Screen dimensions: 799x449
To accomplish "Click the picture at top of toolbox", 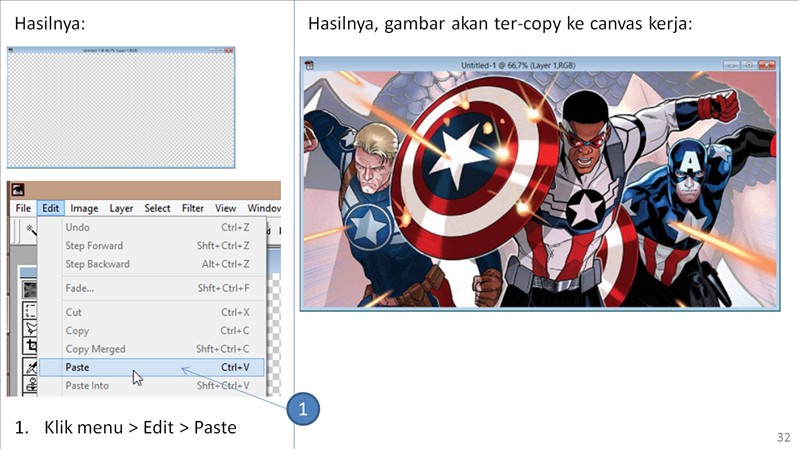I will (30, 289).
